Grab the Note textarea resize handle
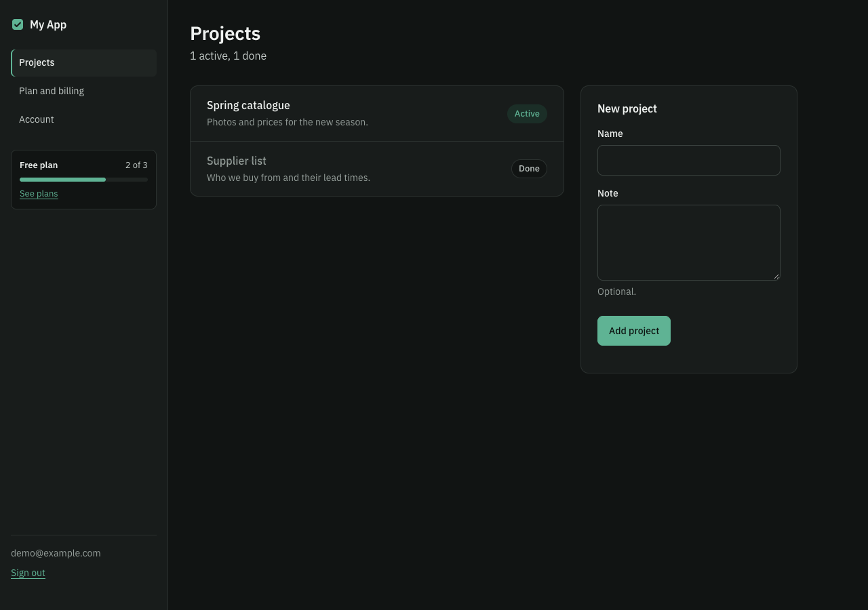Viewport: 868px width, 610px height. pyautogui.click(x=776, y=277)
